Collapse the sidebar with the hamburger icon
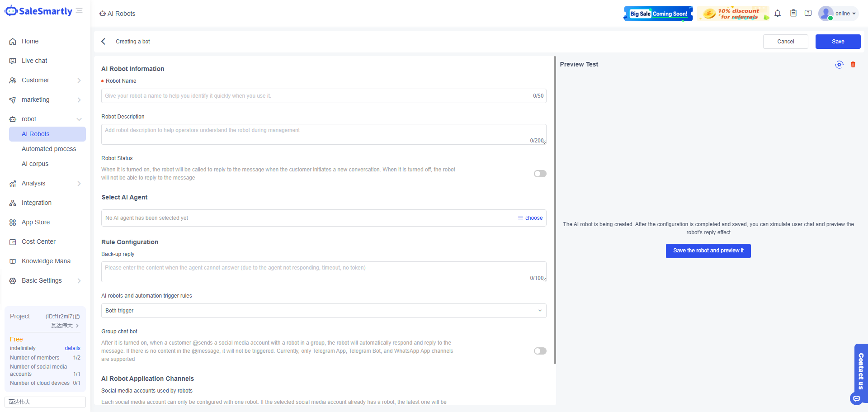Screen dimensions: 868x412 tap(80, 11)
